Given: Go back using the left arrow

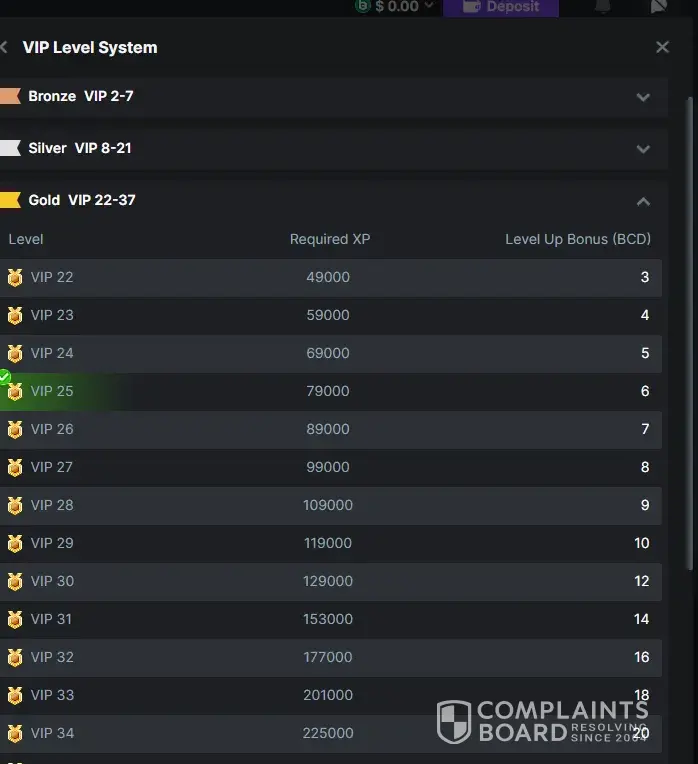Looking at the screenshot, I should (4, 47).
